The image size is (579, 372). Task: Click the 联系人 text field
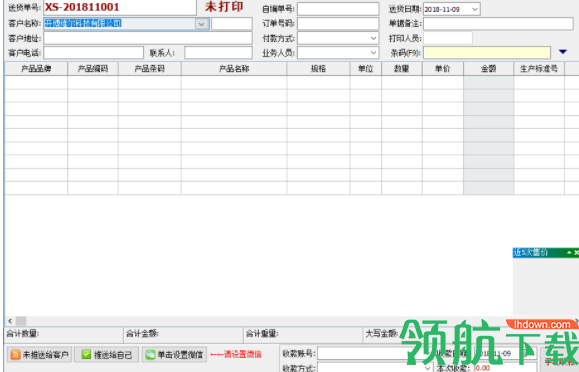point(218,53)
